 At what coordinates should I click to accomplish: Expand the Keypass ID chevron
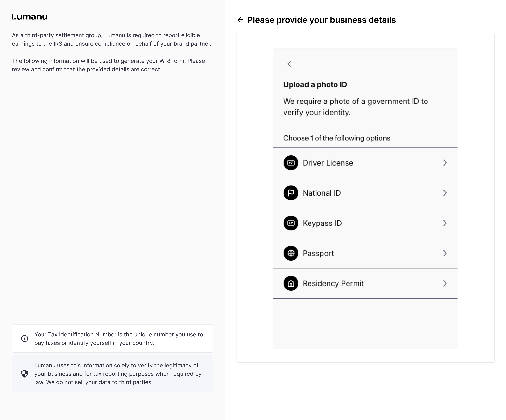[445, 223]
